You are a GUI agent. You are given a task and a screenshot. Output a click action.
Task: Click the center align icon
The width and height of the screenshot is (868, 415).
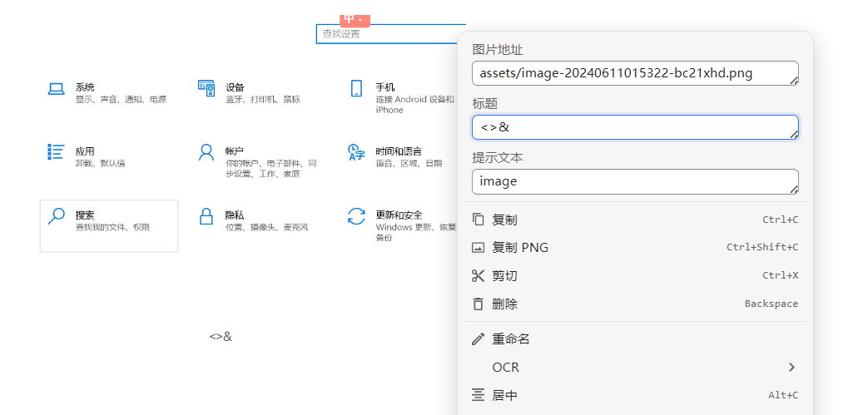click(x=478, y=395)
